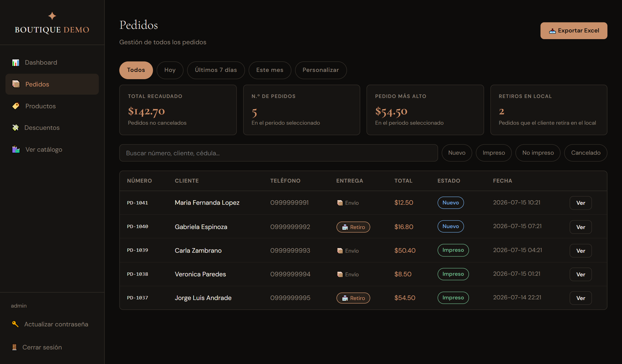Toggle the No impreso status filter
Viewport: 622px width, 364px height.
point(538,153)
